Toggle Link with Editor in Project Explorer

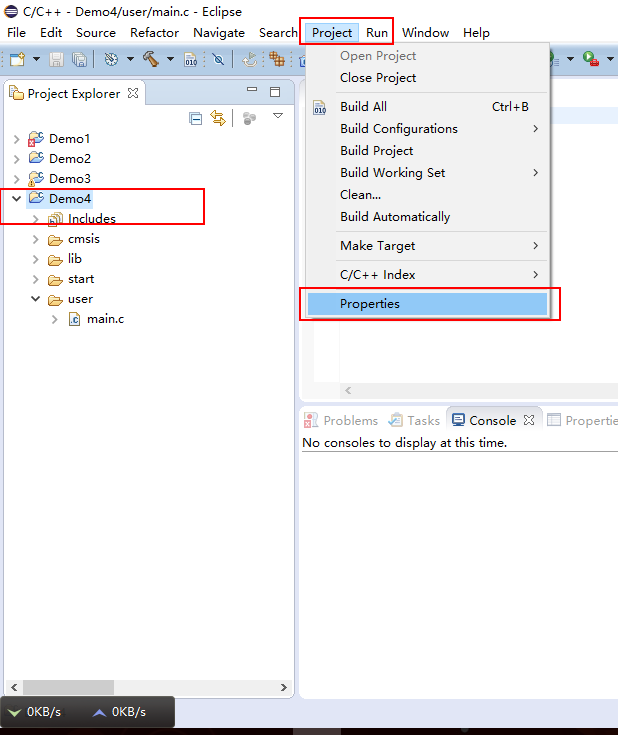point(218,118)
